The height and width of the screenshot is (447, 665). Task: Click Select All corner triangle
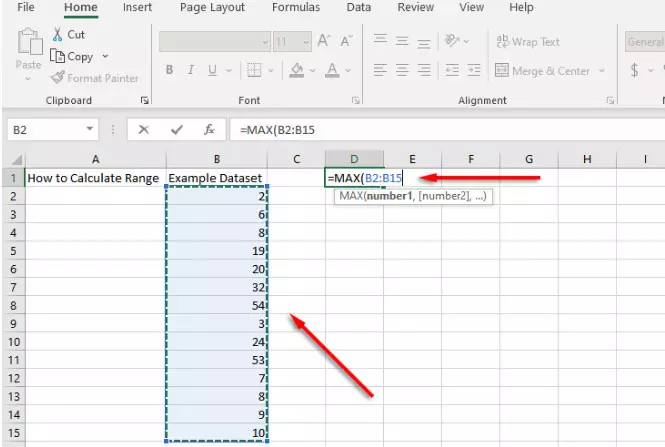pos(17,160)
